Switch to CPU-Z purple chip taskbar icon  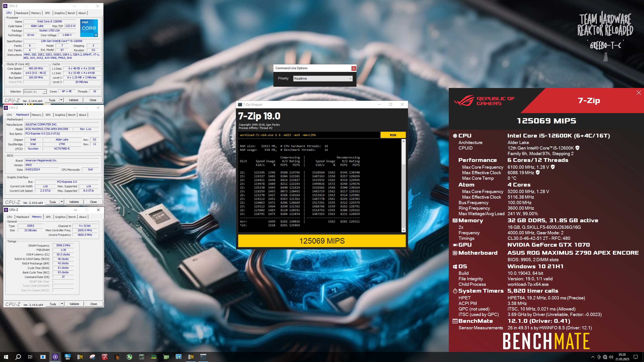coord(55,357)
